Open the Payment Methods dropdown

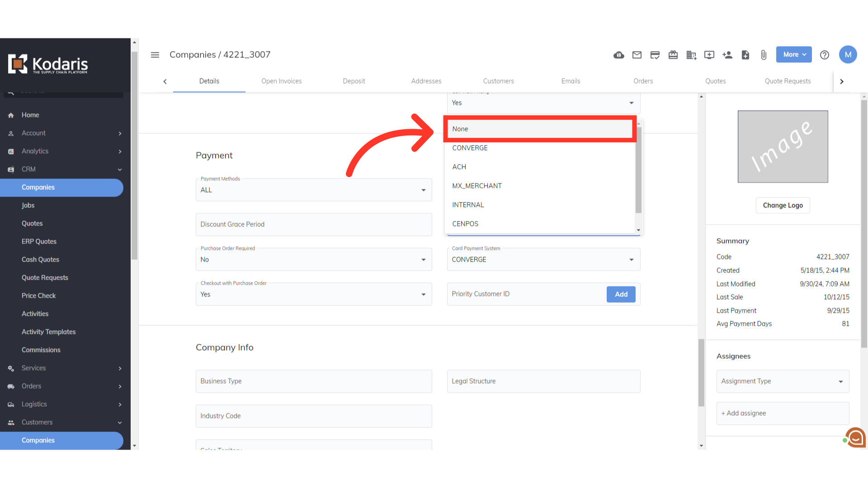tap(313, 190)
